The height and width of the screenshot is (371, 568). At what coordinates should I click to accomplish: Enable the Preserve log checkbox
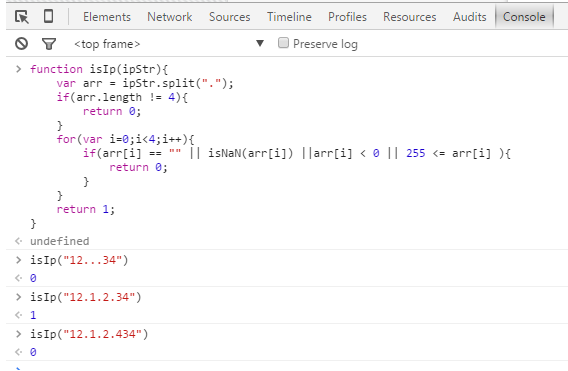[x=283, y=43]
